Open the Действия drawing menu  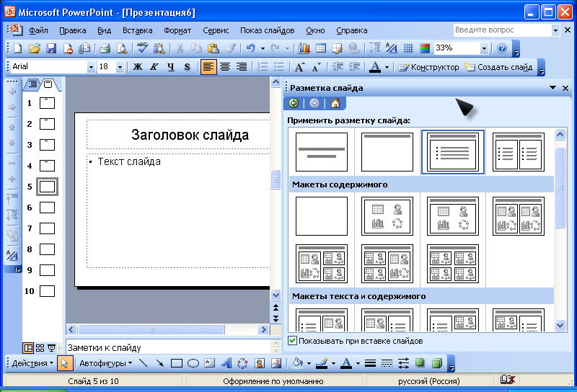[x=32, y=363]
